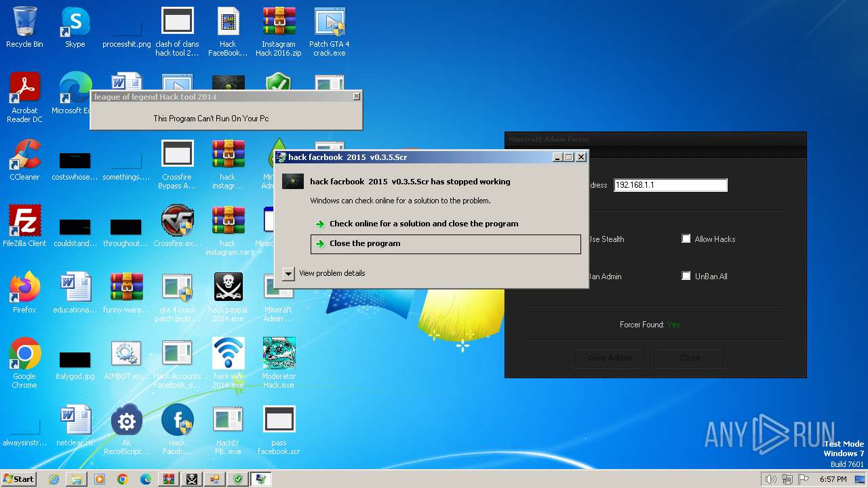Click Close the program option
Screen dimensions: 868x488
pyautogui.click(x=446, y=244)
